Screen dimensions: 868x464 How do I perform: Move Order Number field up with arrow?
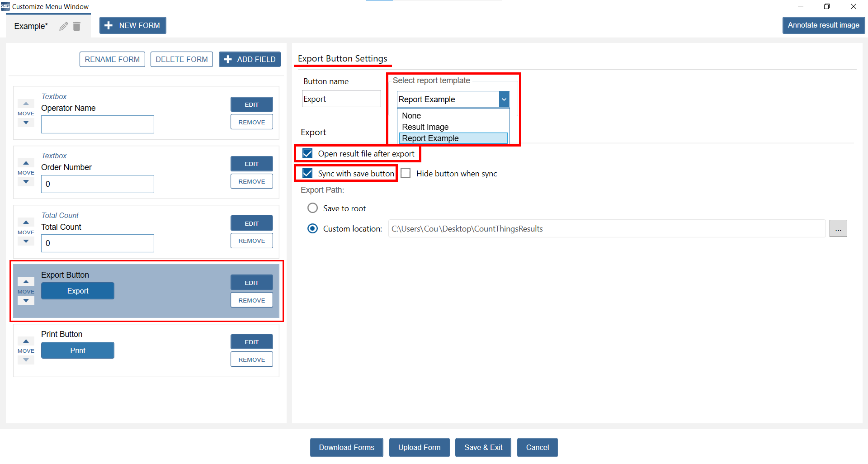pos(26,163)
